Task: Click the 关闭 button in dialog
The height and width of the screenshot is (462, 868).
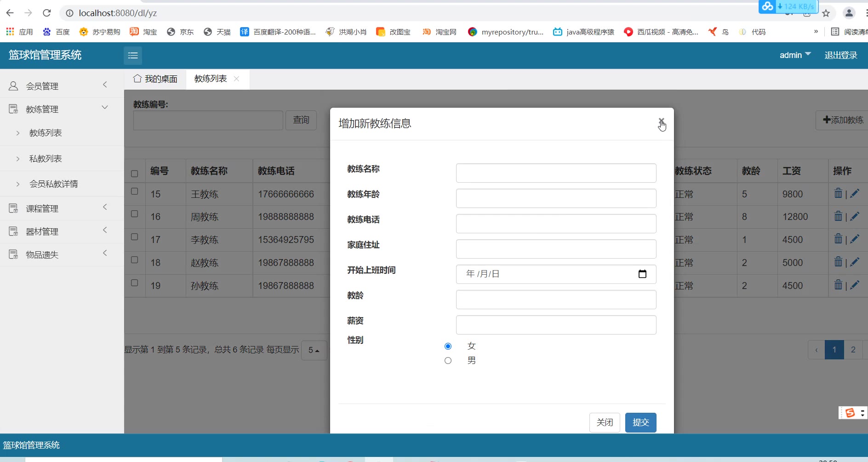Action: 604,422
